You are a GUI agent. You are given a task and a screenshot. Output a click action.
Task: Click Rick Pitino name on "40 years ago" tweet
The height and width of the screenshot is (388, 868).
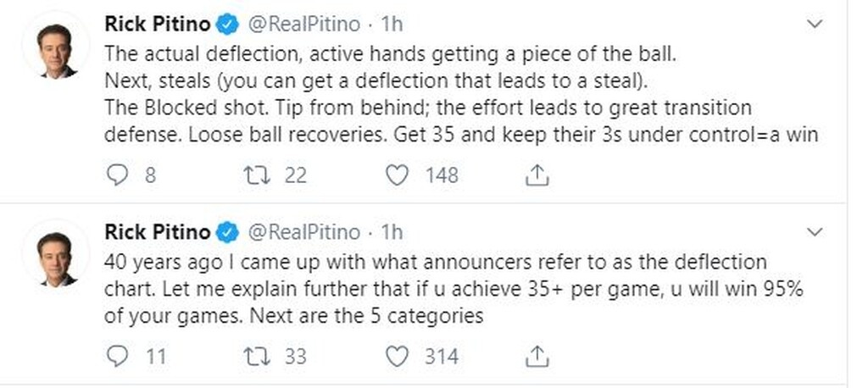click(x=157, y=232)
